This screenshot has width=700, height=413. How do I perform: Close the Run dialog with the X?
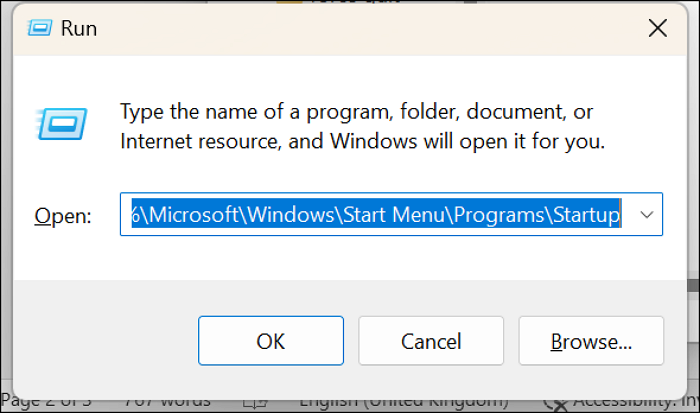point(657,29)
